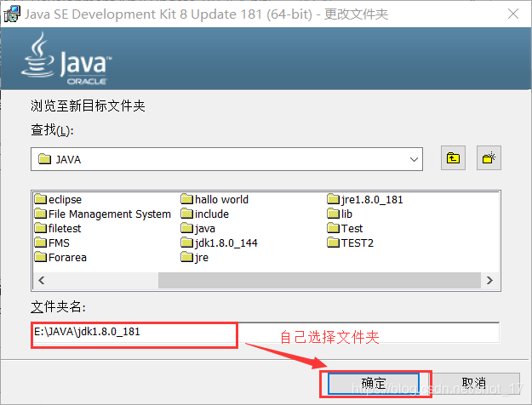
Task: Click the folder name input field
Action: click(265, 333)
